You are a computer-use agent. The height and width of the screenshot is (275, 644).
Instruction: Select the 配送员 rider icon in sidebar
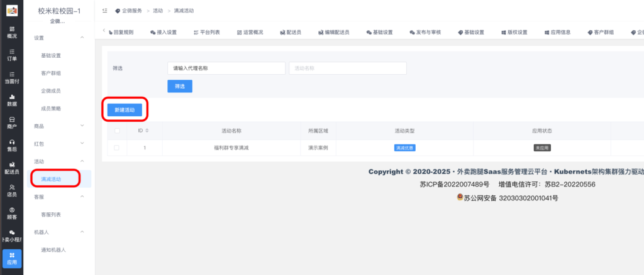pos(12,168)
